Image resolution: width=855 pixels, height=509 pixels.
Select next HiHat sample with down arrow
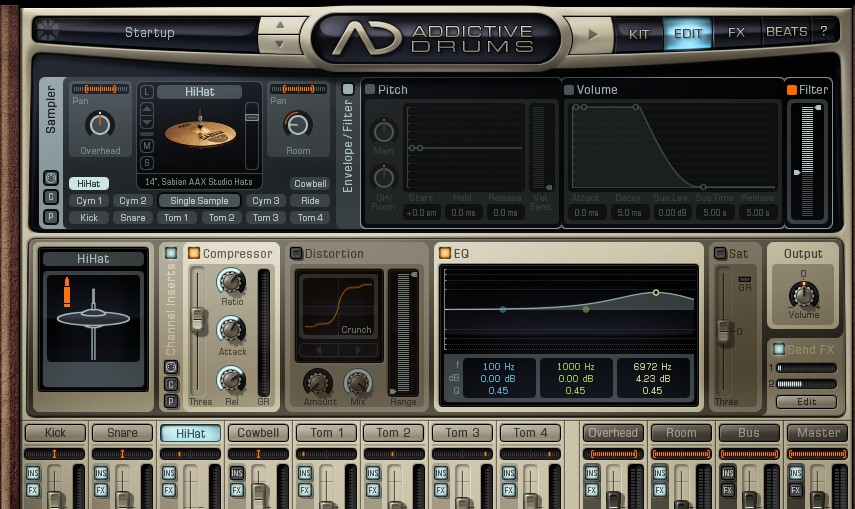tap(147, 123)
